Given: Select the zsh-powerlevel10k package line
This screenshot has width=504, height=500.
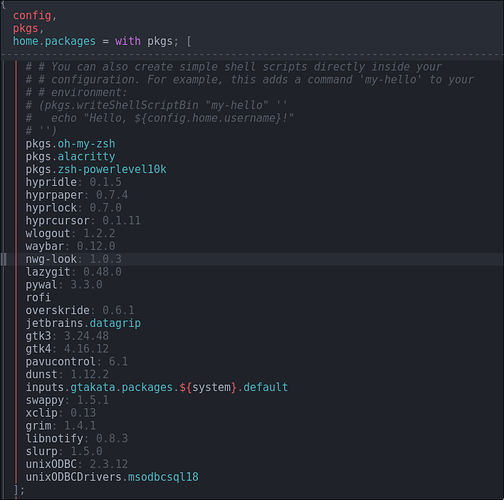Looking at the screenshot, I should tap(96, 169).
